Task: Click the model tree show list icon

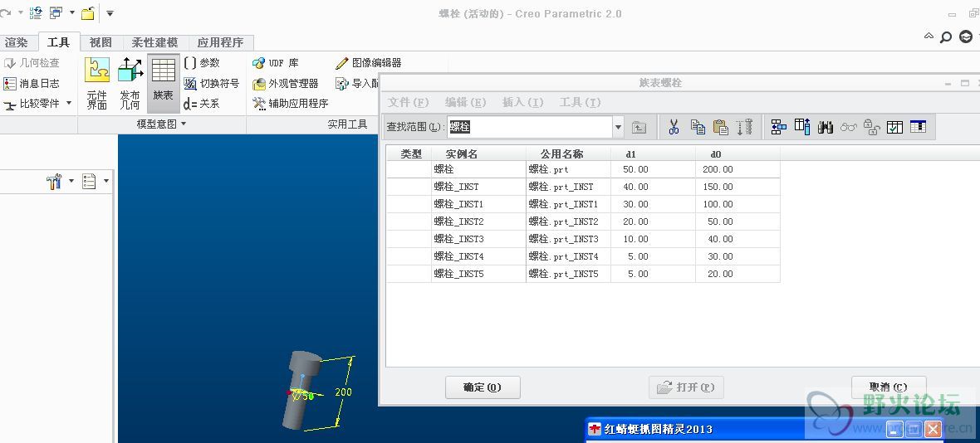Action: (x=90, y=182)
